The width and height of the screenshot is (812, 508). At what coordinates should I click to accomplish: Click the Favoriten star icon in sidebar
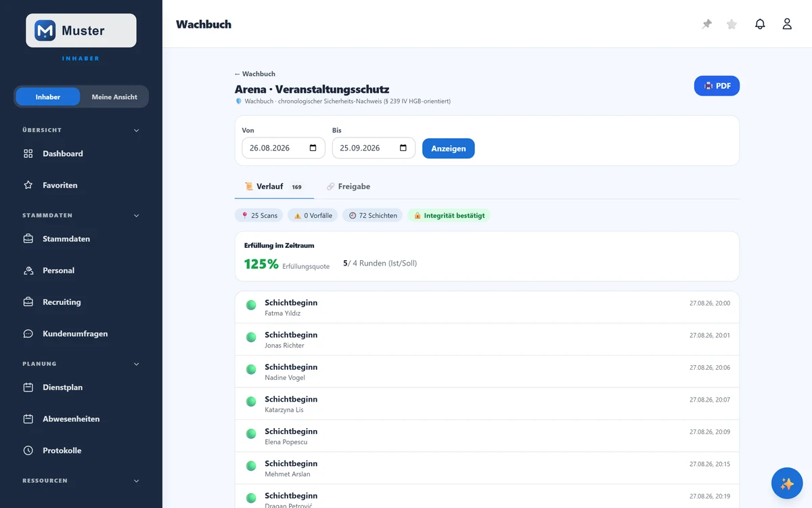[x=28, y=185]
